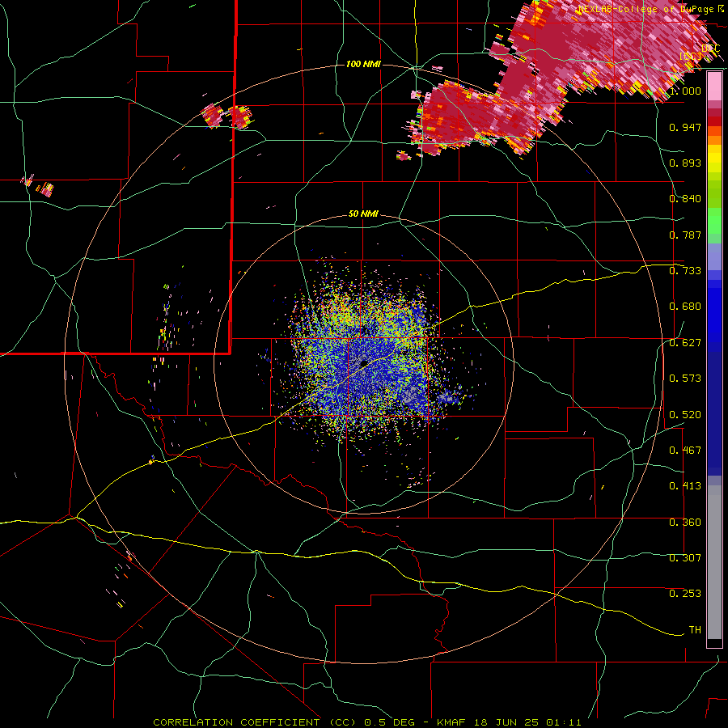Select the 0.680 scale value
The image size is (728, 728).
point(685,307)
